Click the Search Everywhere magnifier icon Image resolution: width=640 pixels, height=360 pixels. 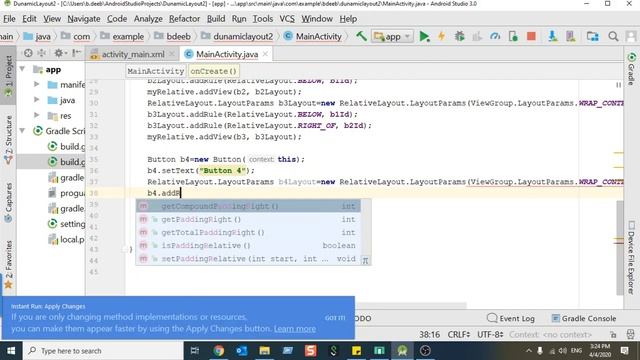613,36
